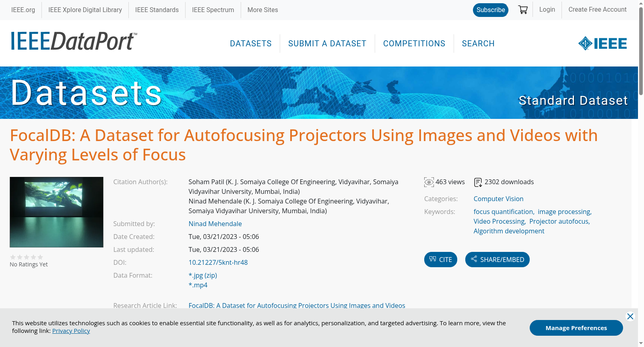644x347 pixels.
Task: Click Manage Preferences button
Action: click(576, 328)
